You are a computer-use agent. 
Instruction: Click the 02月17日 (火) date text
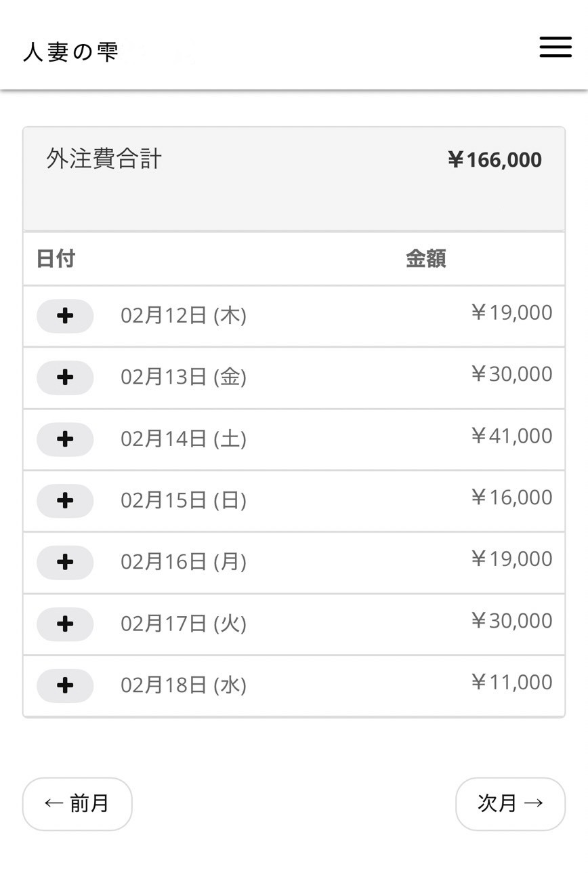tap(184, 624)
